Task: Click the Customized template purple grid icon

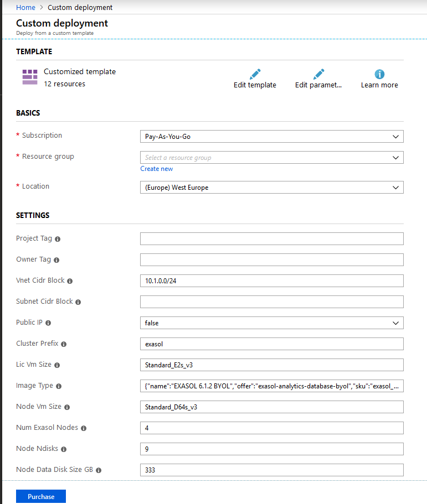Action: click(30, 77)
